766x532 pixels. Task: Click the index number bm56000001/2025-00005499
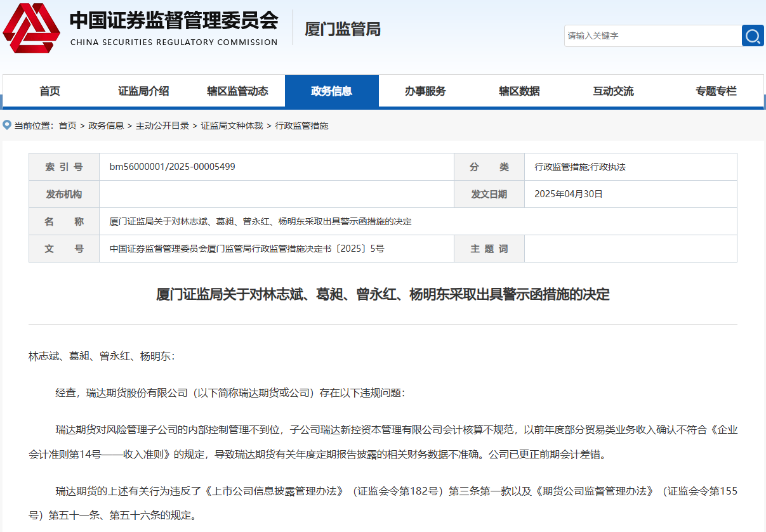click(173, 167)
